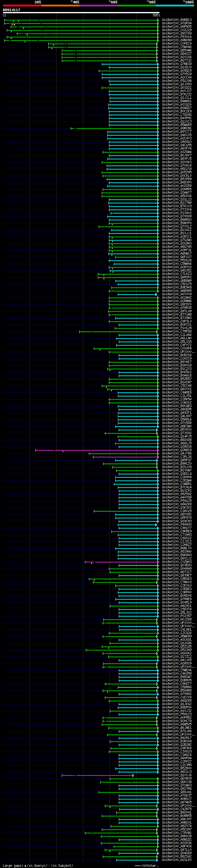Select hit label UniRef100_Q6YR05
The width and height of the screenshot is (197, 868).
(x=176, y=779)
